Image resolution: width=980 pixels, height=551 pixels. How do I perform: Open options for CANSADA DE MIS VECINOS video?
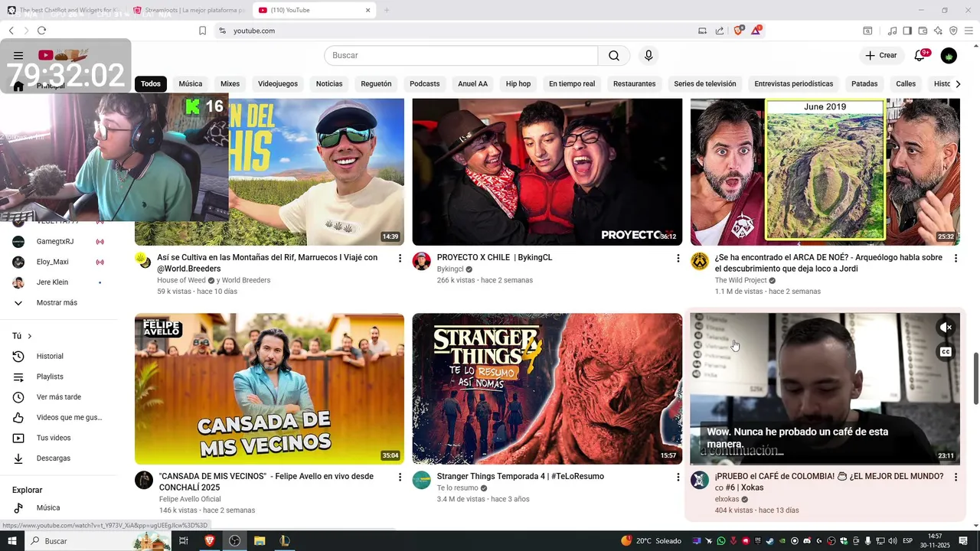pos(400,478)
